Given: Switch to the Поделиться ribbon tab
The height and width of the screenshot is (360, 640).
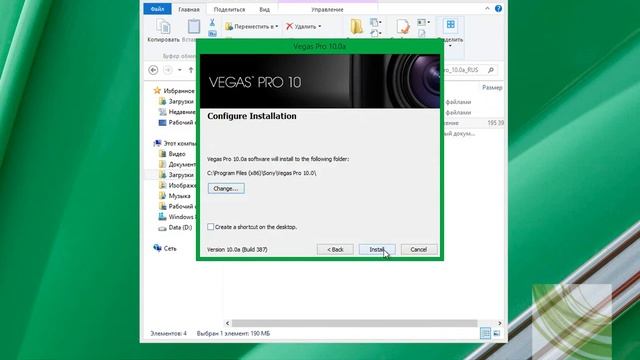Looking at the screenshot, I should [x=229, y=9].
